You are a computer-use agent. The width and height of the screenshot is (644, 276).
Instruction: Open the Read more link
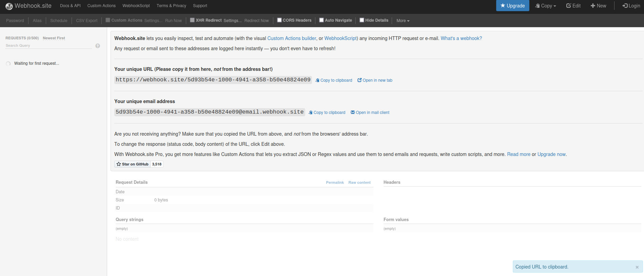519,154
